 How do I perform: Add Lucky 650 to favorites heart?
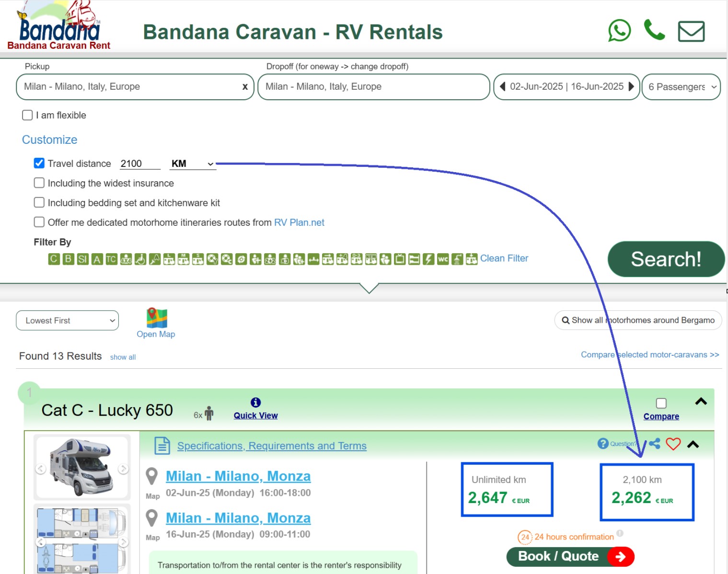(673, 444)
